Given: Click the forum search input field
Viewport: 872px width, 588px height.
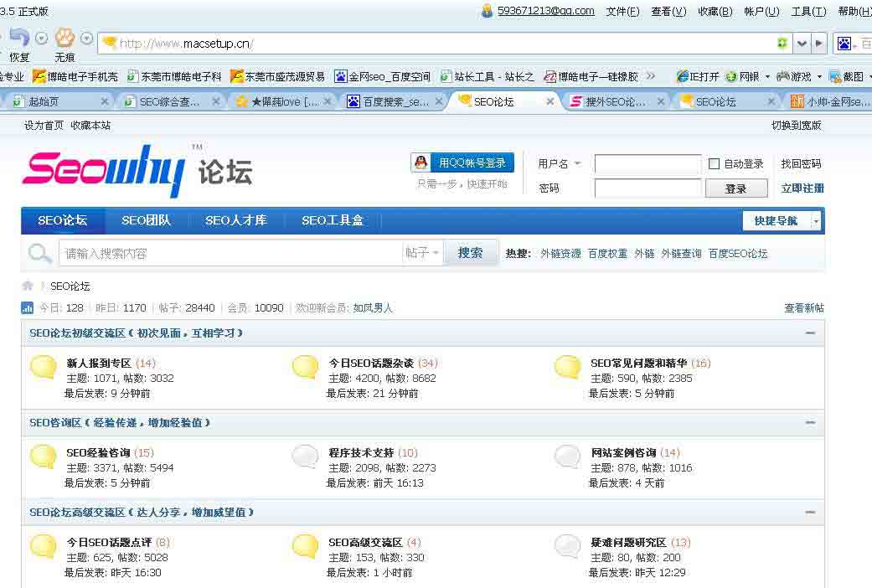Looking at the screenshot, I should click(x=230, y=253).
